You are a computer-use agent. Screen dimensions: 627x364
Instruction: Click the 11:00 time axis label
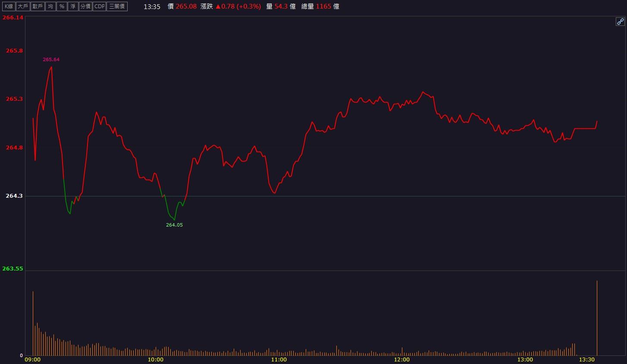pyautogui.click(x=279, y=360)
